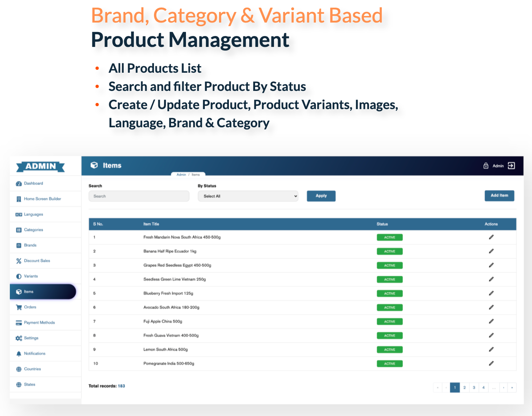Click pencil icon for Pomegranate India row
The image size is (532, 416).
[491, 363]
